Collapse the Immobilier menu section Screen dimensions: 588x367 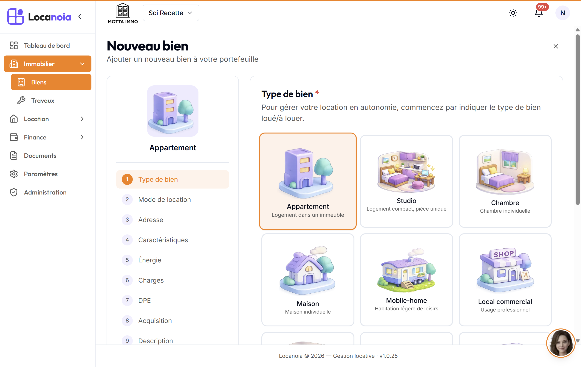click(x=47, y=64)
